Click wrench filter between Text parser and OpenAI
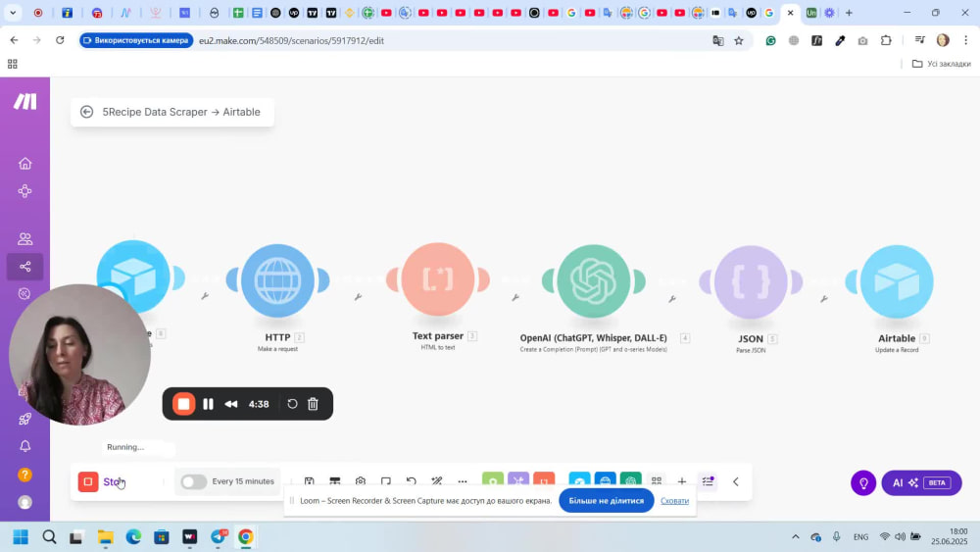The width and height of the screenshot is (980, 552). [515, 297]
